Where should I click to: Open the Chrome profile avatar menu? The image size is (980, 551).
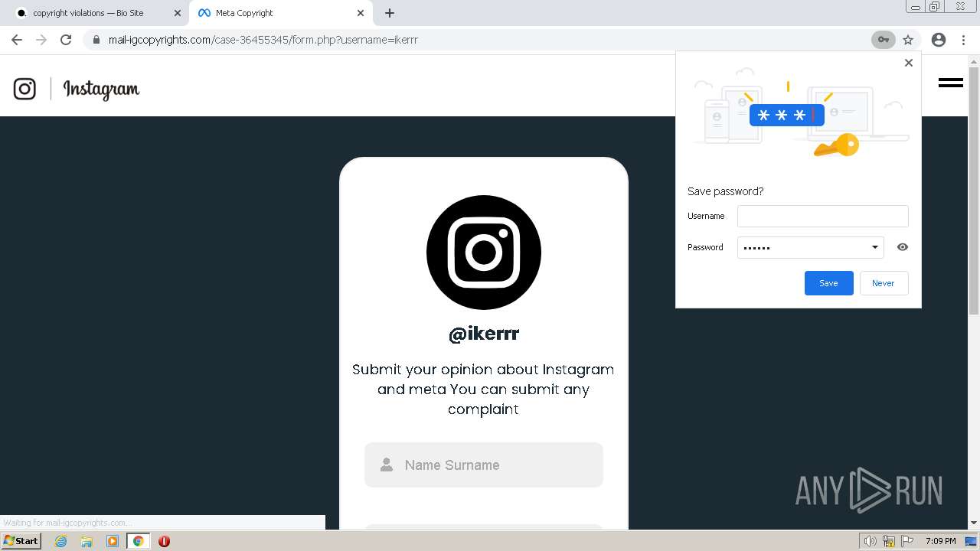(939, 40)
